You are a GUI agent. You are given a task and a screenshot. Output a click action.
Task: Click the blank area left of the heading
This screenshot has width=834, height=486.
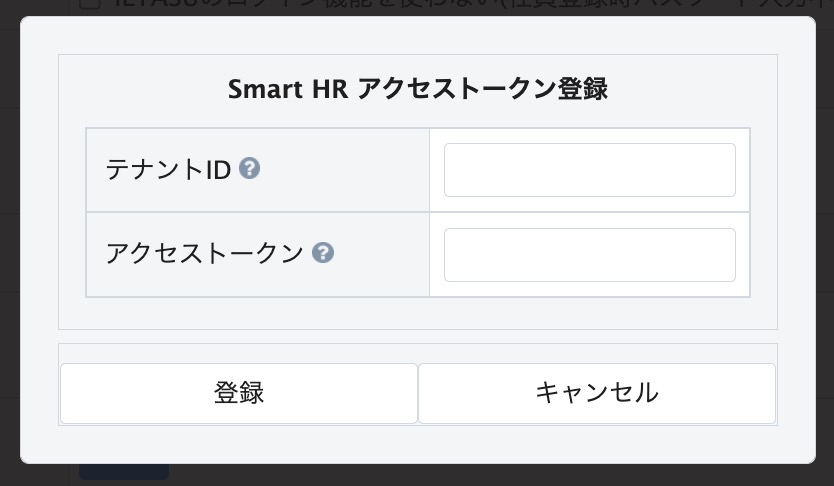140,89
